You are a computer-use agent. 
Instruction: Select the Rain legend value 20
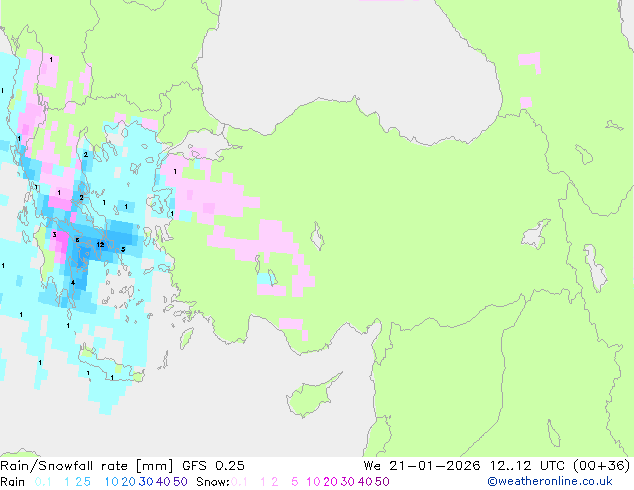(128, 482)
